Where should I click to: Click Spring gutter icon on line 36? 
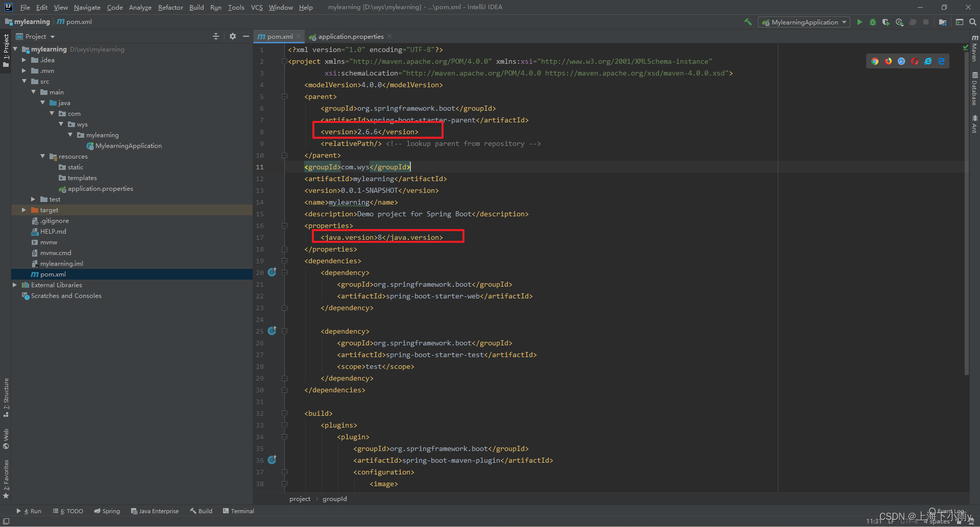pos(272,460)
